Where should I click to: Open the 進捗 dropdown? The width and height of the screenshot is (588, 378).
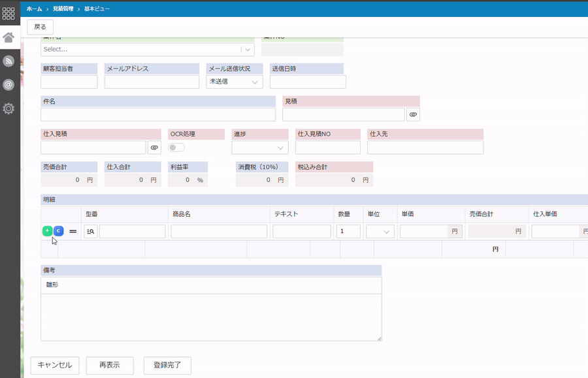click(260, 148)
